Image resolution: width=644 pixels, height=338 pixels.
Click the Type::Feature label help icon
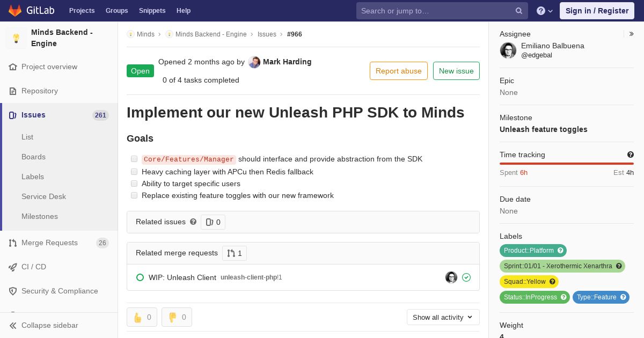[623, 297]
